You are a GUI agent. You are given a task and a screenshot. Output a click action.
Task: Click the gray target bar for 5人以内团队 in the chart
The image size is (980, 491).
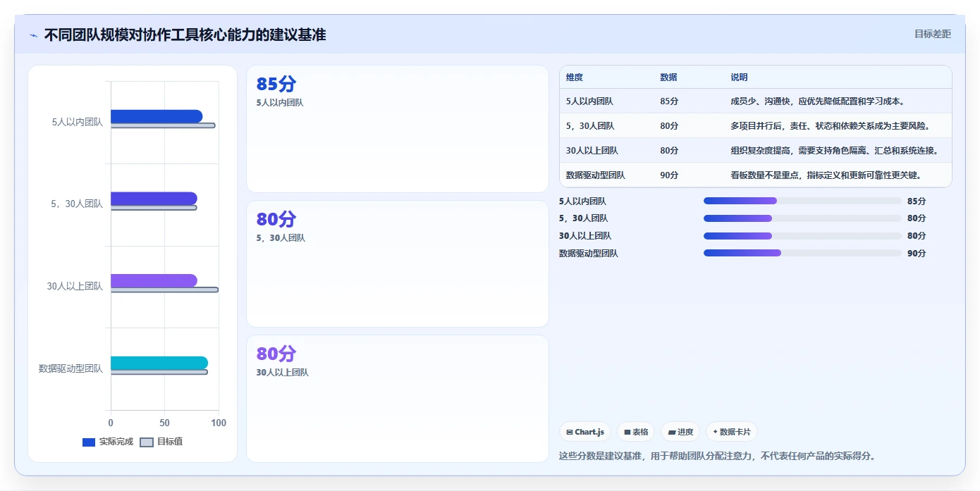163,125
